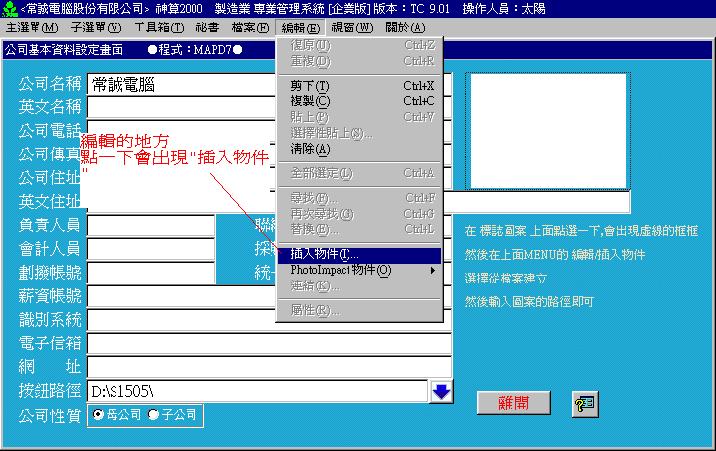Open the 關於 menu
Screen dimensions: 716x451
pyautogui.click(x=404, y=27)
